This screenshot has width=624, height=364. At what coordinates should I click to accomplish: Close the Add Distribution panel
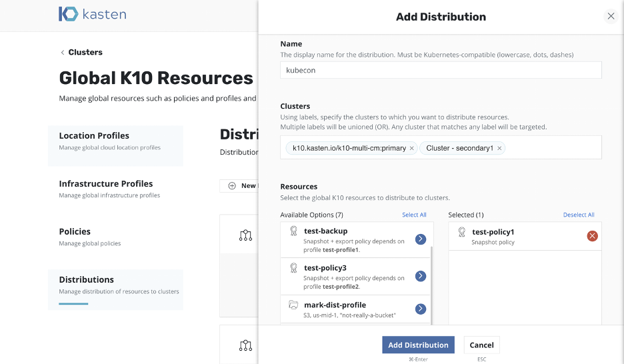pos(611,17)
